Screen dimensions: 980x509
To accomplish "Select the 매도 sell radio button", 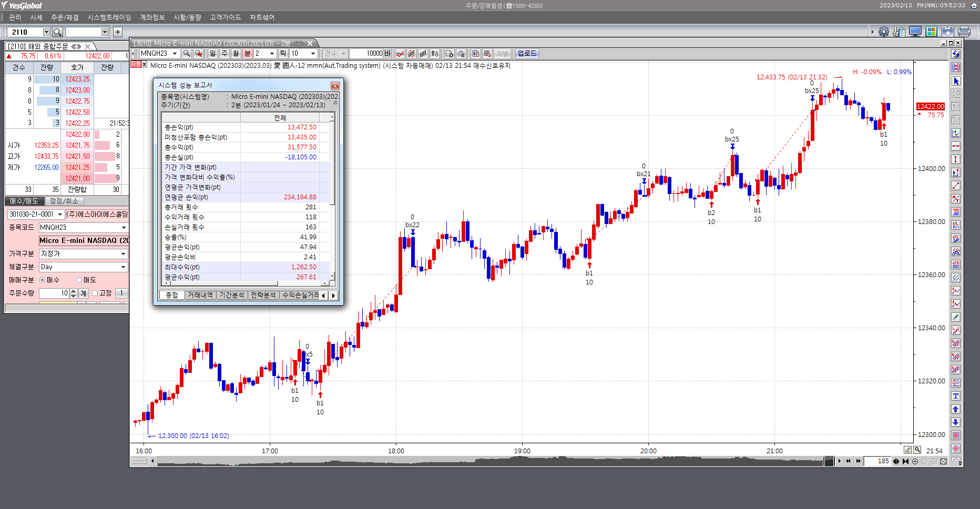I will [x=79, y=280].
